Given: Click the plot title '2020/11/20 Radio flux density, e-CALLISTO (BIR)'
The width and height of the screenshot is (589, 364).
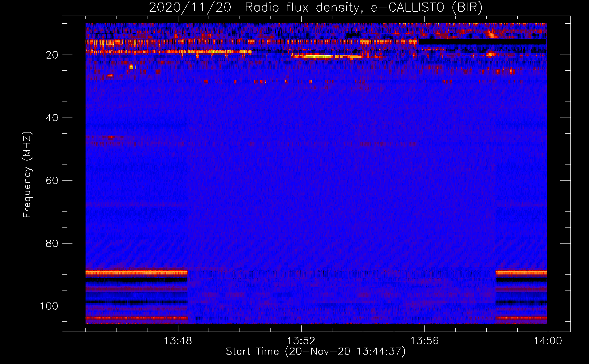Looking at the screenshot, I should click(316, 7).
